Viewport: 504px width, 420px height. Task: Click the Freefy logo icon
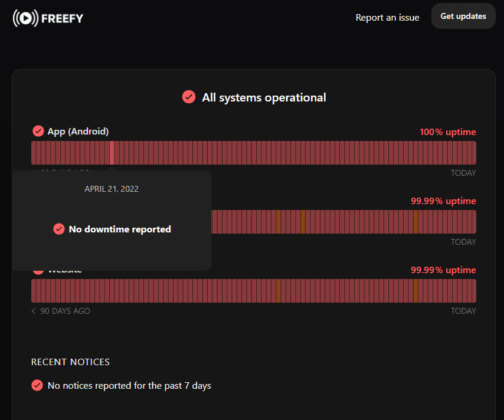tap(26, 18)
